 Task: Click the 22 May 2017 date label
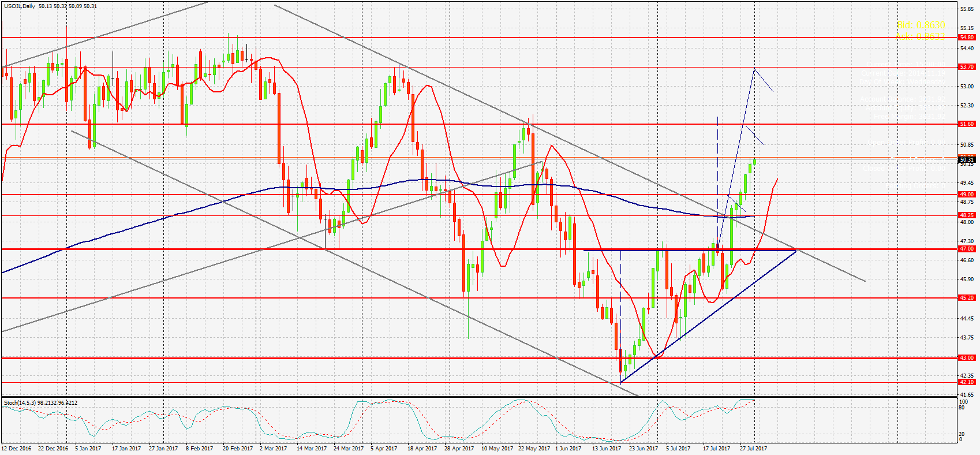pos(533,449)
